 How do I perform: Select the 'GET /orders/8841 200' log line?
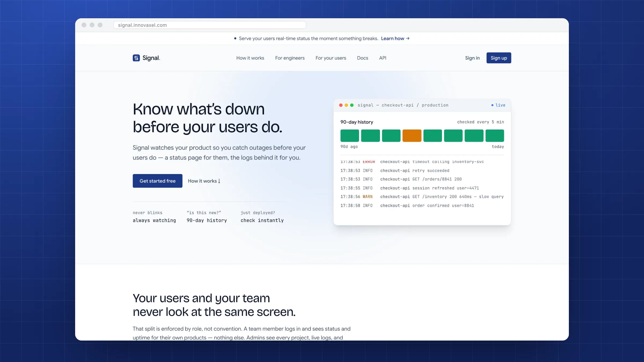[x=422, y=179]
